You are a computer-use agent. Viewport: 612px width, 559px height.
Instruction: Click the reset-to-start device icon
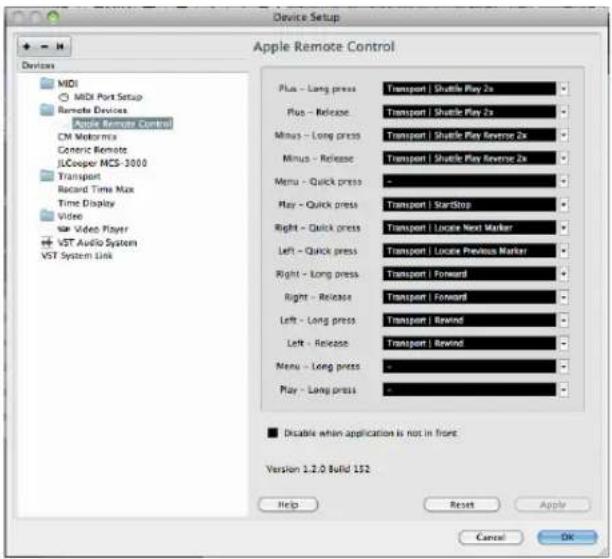[x=60, y=47]
